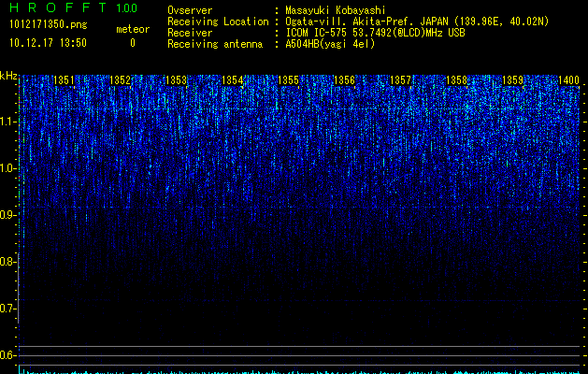Click the Receiving antenna label
This screenshot has width=588, height=374.
(215, 44)
